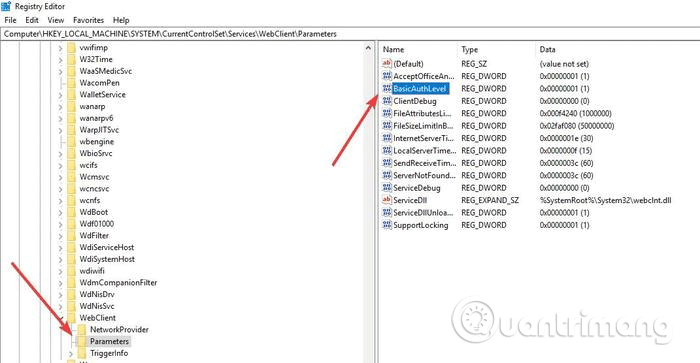Select the ServiceDebug value name

(417, 188)
